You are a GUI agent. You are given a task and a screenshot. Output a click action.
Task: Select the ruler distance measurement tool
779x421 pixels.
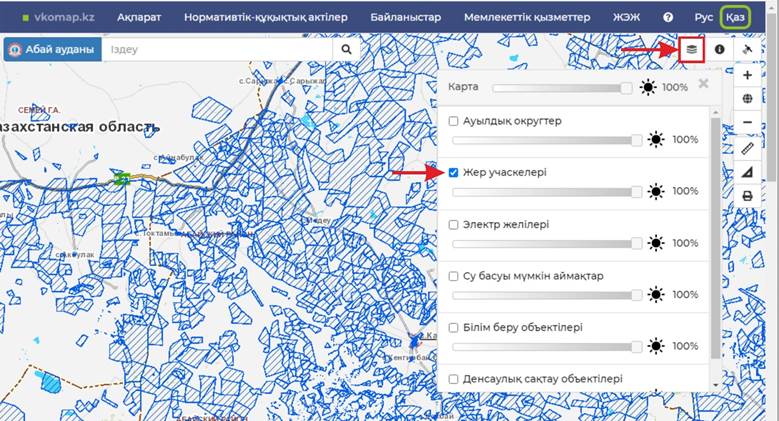[747, 148]
